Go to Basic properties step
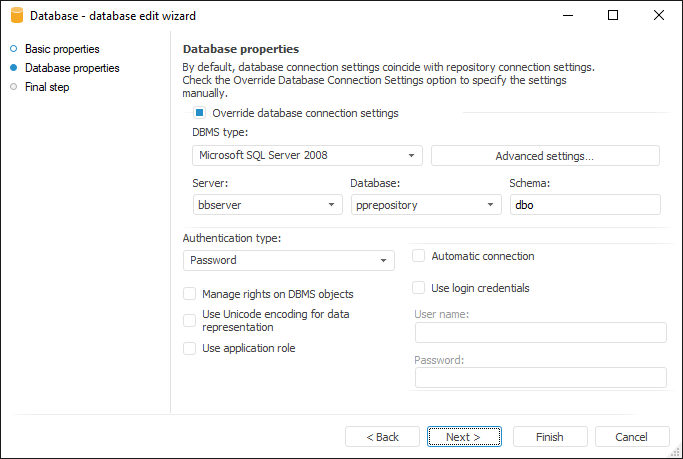The width and height of the screenshot is (683, 459). [62, 49]
